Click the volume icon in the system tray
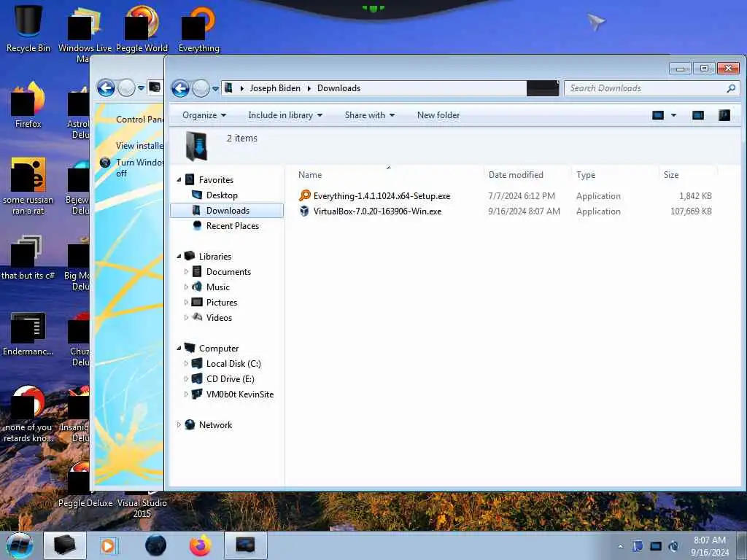The height and width of the screenshot is (560, 747). point(673,546)
